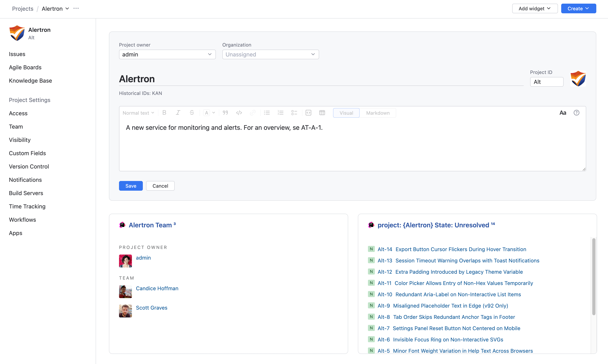Viewport: 608px width, 364px height.
Task: Go to Agile Boards in sidebar
Action: [25, 67]
